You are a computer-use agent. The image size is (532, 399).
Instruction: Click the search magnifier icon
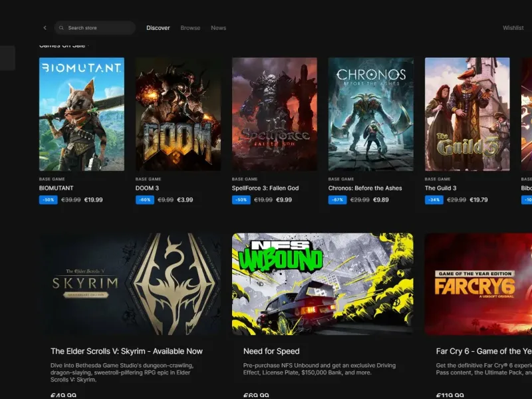(x=61, y=28)
